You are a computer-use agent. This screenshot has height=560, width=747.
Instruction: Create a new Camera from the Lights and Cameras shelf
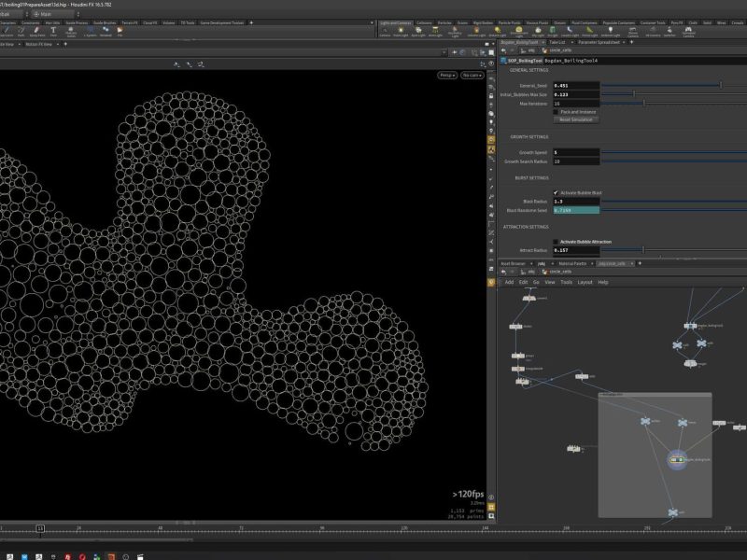coord(384,31)
